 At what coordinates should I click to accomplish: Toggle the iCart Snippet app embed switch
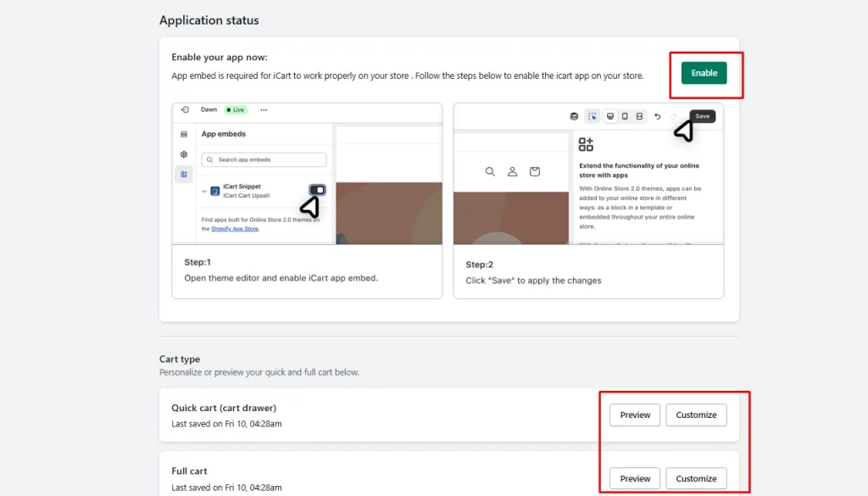click(317, 190)
